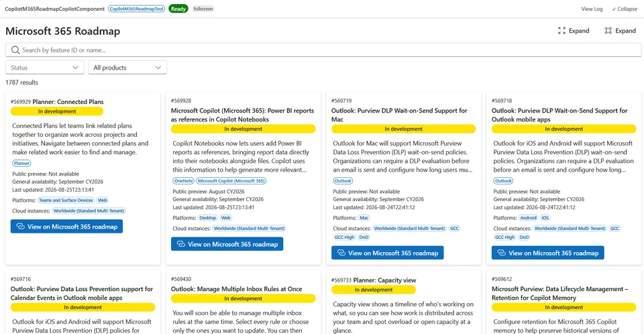Click In development badge on Manage Multiple Inbox Rules
644x334 pixels.
click(x=243, y=298)
